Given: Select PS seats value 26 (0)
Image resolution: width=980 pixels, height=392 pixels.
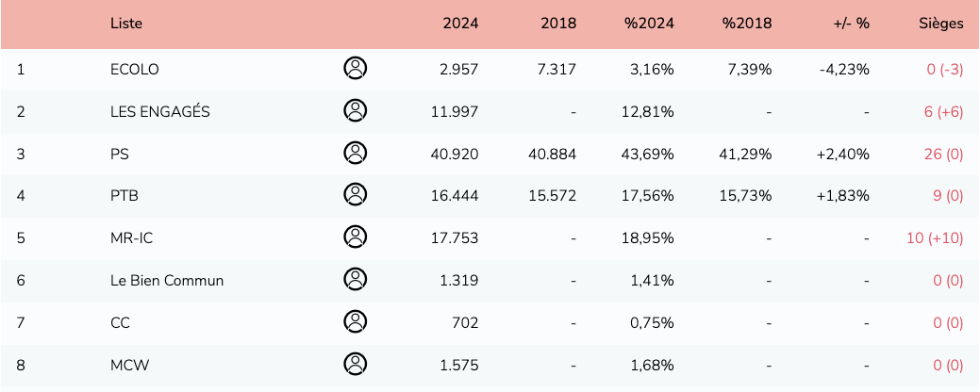Looking at the screenshot, I should [943, 154].
